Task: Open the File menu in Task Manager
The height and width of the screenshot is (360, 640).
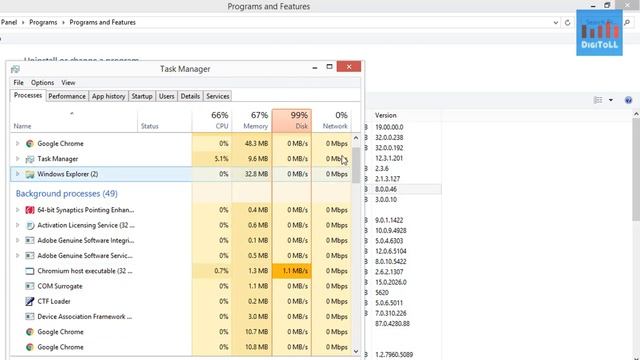Action: 18,82
